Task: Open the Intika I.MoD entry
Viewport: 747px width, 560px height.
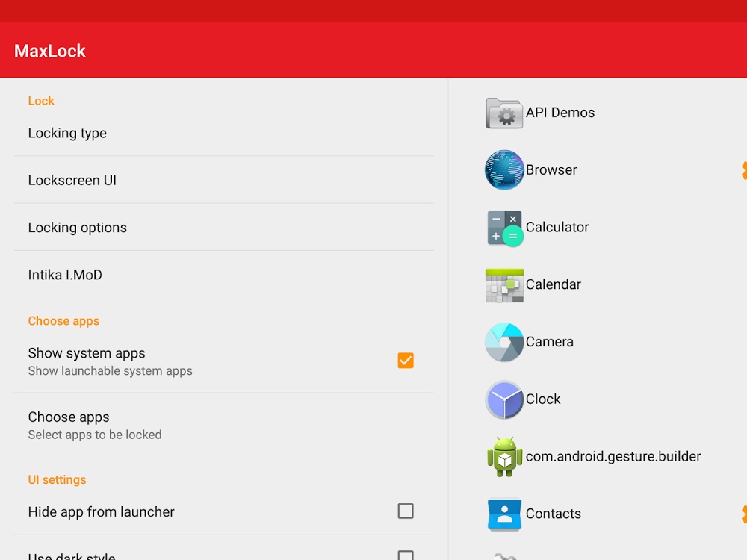Action: click(x=224, y=275)
